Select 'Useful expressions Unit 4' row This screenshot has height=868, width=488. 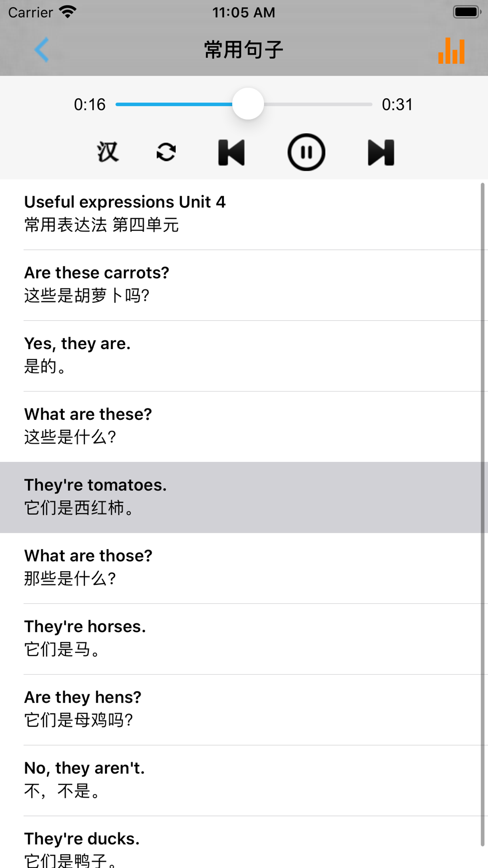[x=244, y=214]
